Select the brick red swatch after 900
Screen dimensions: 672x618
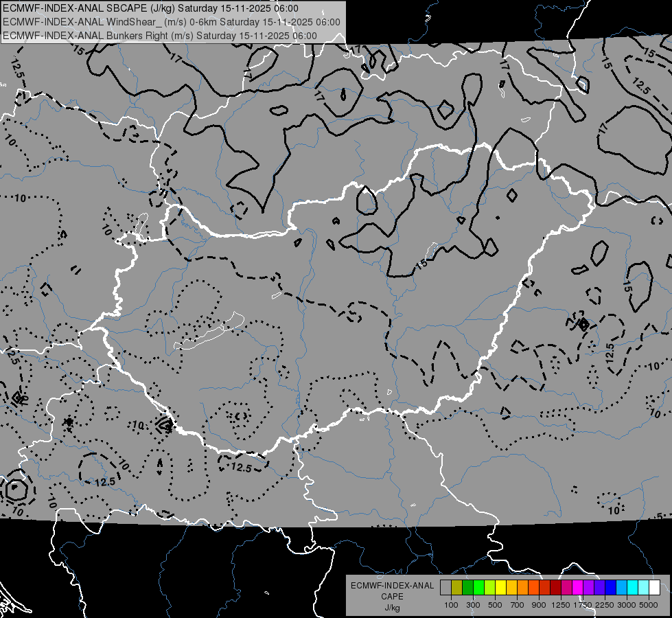[545, 588]
